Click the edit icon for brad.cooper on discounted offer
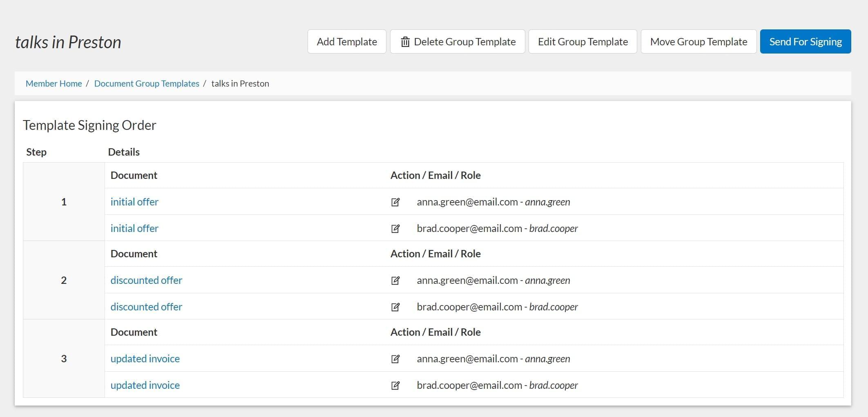 [x=395, y=307]
